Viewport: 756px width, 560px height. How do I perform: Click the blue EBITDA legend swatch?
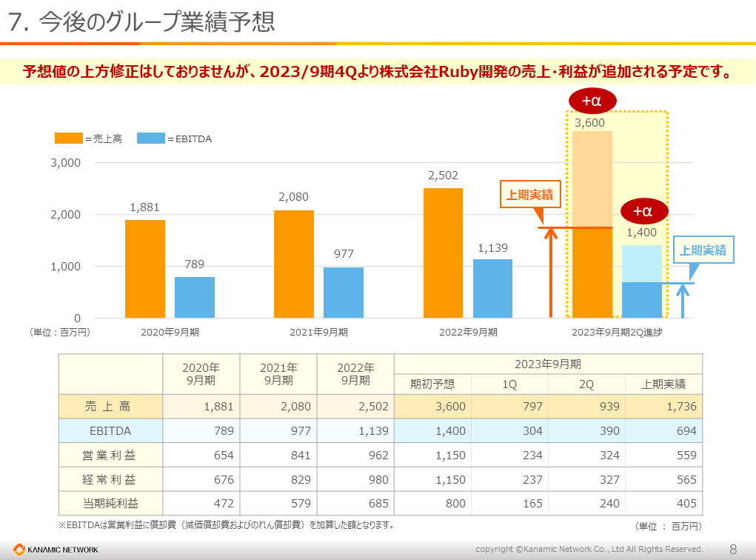coord(151,139)
